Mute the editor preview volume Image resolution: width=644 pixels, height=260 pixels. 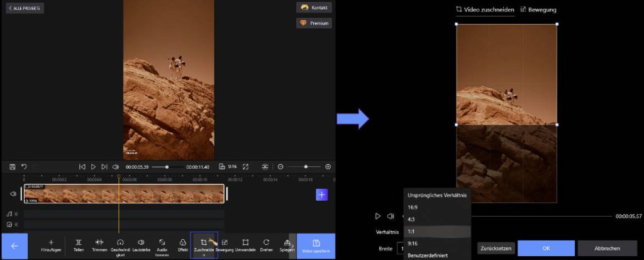tap(116, 167)
